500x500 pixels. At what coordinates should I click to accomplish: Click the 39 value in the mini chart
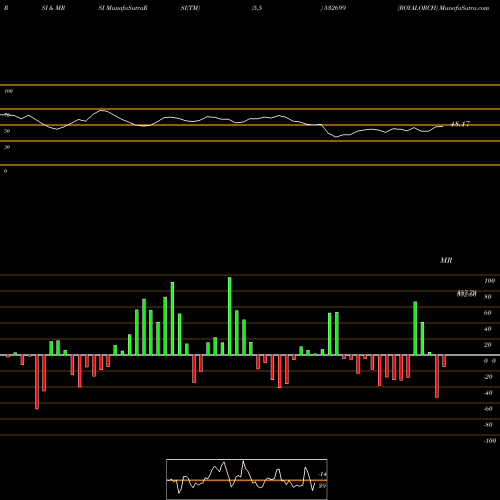click(x=322, y=486)
